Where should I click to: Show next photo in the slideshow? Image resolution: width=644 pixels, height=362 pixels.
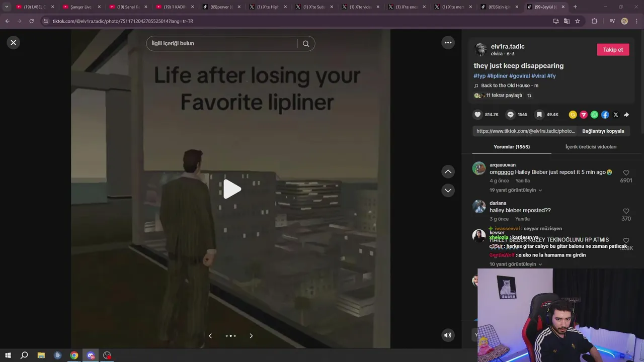pyautogui.click(x=251, y=336)
